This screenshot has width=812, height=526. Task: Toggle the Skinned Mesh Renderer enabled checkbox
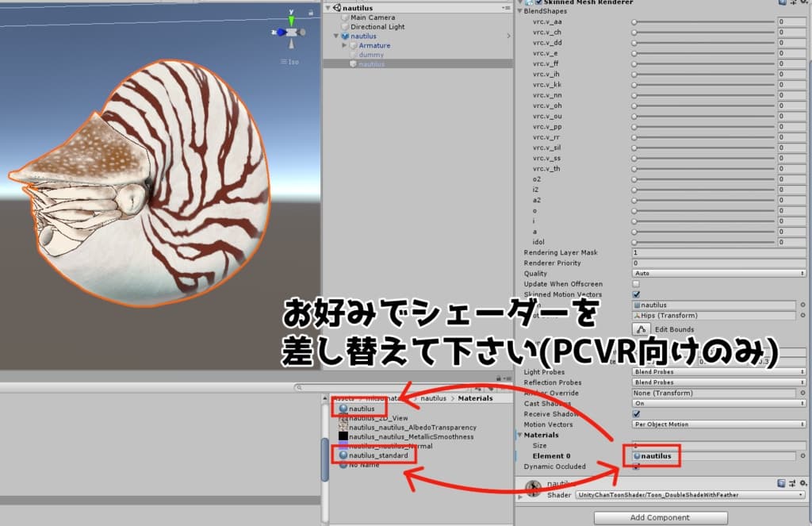pyautogui.click(x=538, y=2)
